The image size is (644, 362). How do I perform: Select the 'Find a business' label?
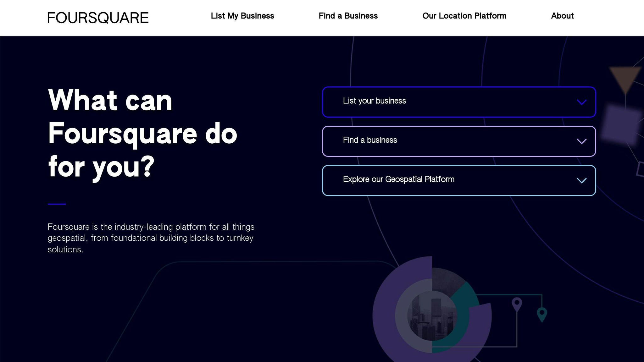pyautogui.click(x=370, y=140)
